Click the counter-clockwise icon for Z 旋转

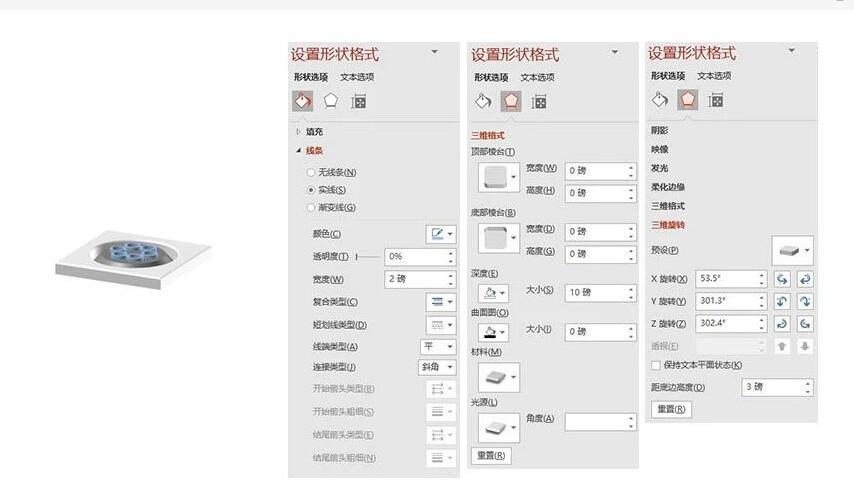804,324
